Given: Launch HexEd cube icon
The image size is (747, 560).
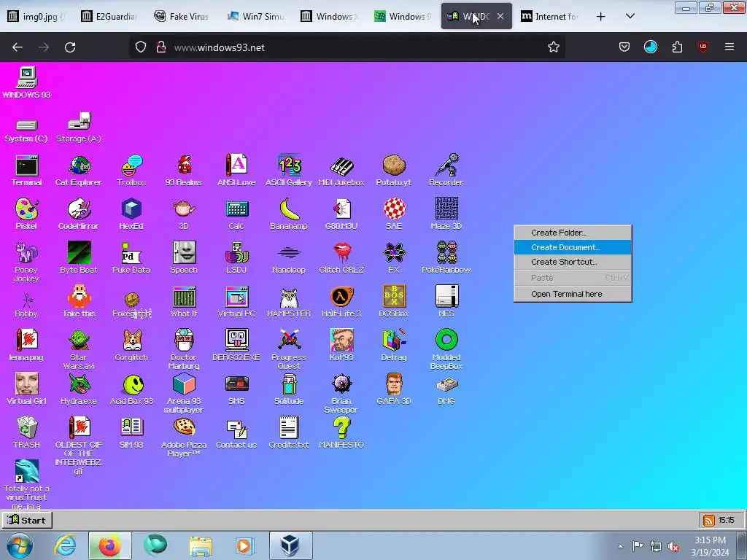Looking at the screenshot, I should point(131,214).
